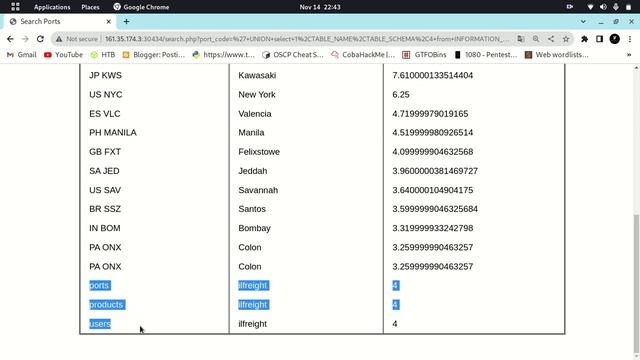
Task: Toggle the Chrome side panel icon
Action: pos(599,39)
